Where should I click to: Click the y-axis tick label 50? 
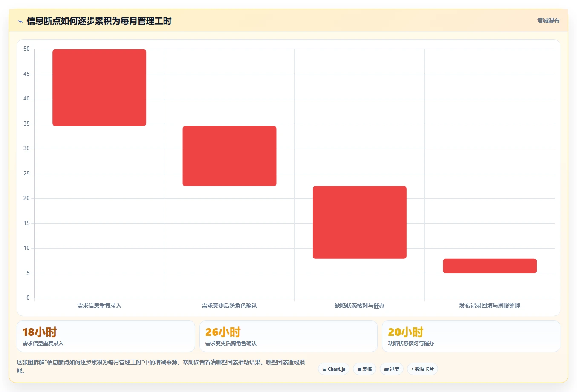(26, 49)
